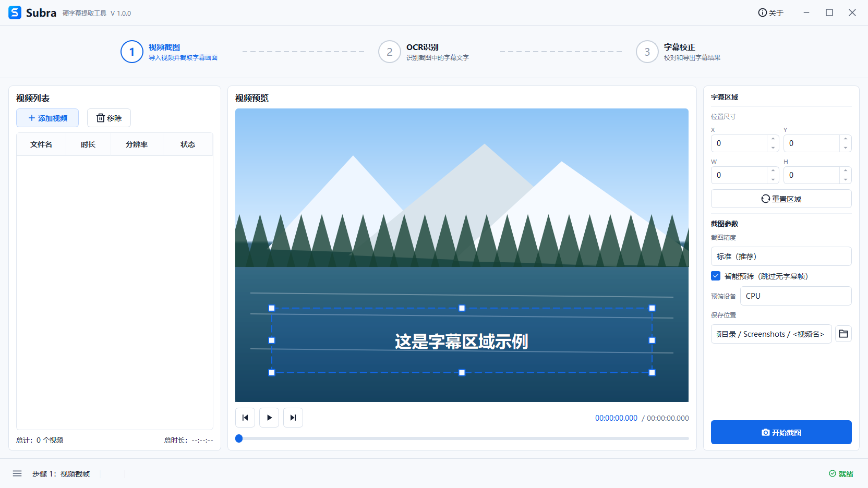This screenshot has width=868, height=488.
Task: Open the 预筛设备 CPU dropdown
Action: (795, 296)
